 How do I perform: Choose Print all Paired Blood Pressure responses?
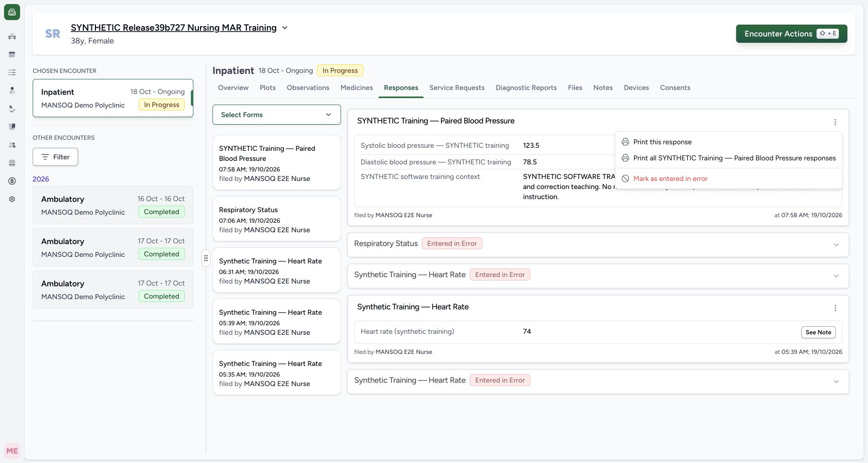coord(728,158)
